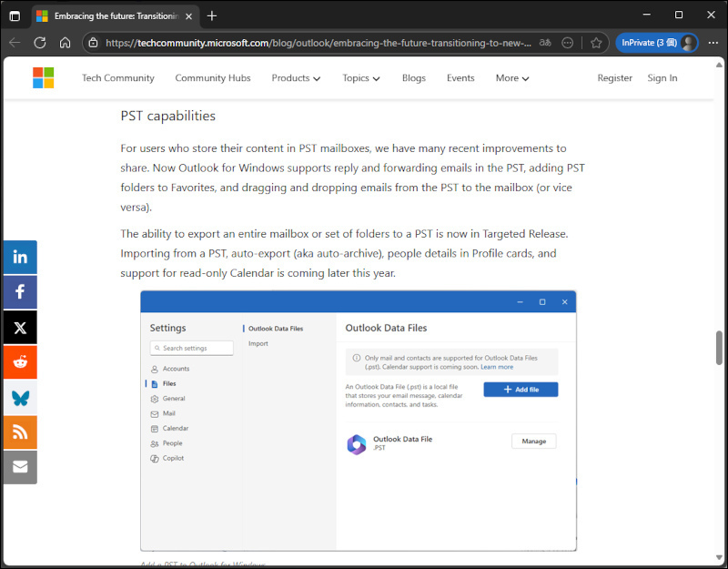
Task: Go to Events section
Action: [x=460, y=78]
